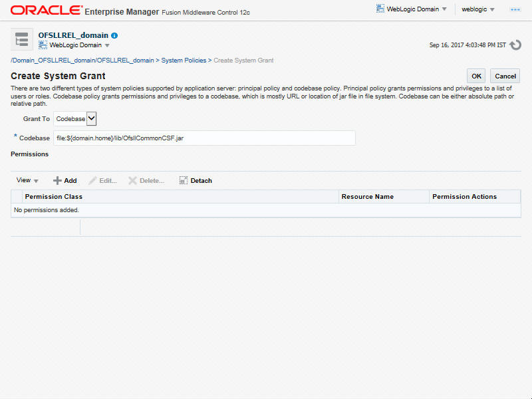Click the Create System Grant breadcrumb text
Viewport: 532px width, 399px height.
tap(243, 61)
